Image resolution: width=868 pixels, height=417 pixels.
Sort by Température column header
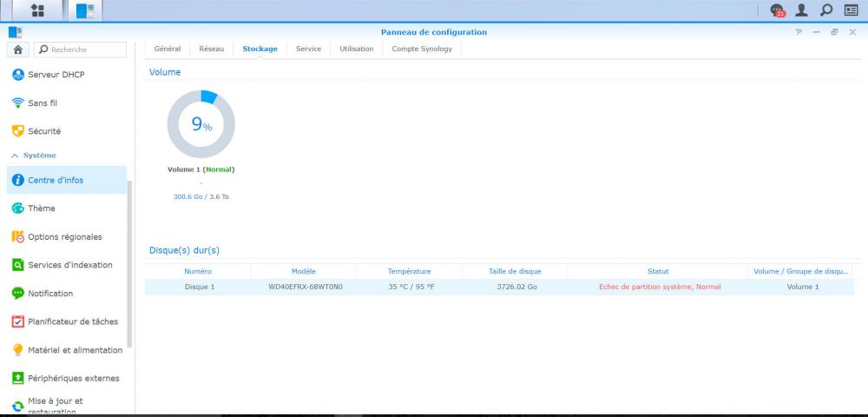pos(409,271)
